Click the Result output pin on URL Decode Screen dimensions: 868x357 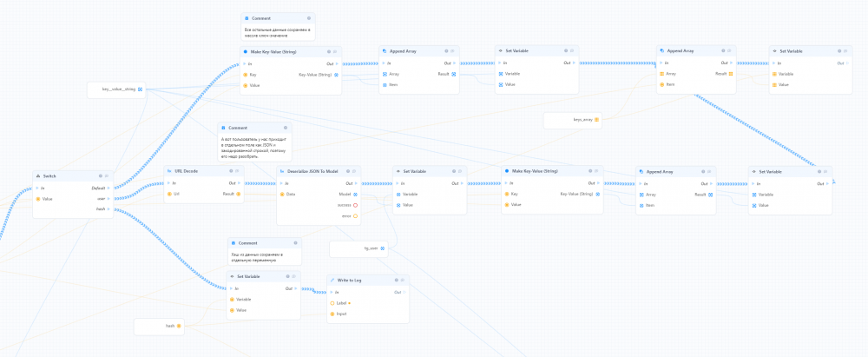point(239,194)
